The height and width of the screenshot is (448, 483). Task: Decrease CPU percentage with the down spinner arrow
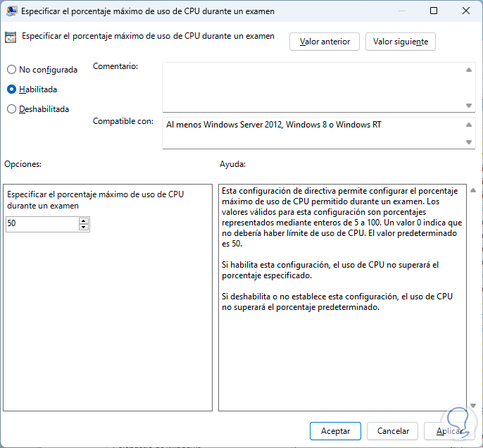pos(84,227)
